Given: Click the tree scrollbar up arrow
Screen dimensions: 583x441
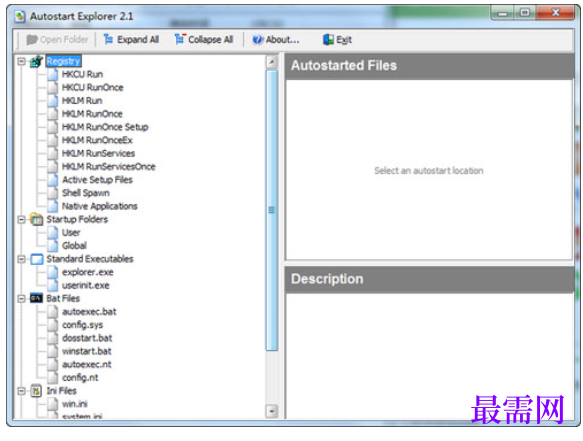Looking at the screenshot, I should (272, 62).
